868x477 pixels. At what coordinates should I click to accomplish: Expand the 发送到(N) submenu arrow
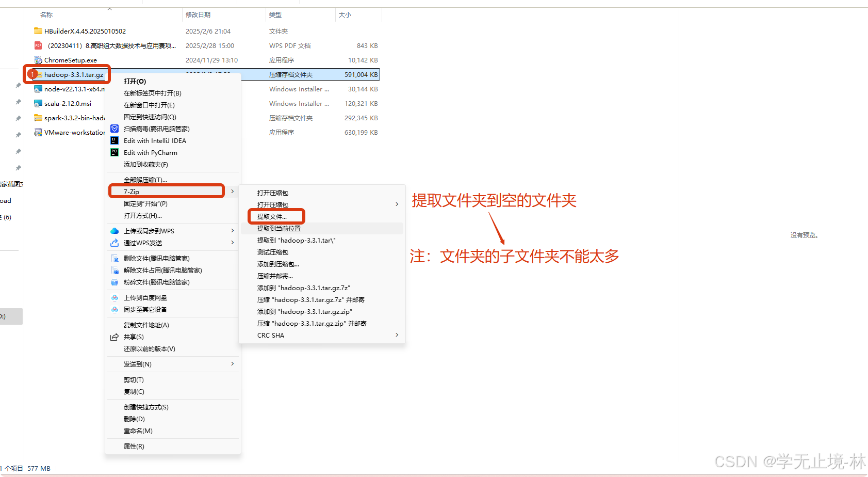coord(233,364)
